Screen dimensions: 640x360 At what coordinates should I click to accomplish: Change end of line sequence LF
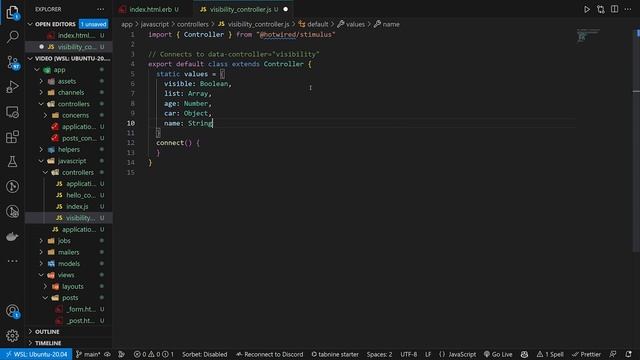[x=428, y=354]
